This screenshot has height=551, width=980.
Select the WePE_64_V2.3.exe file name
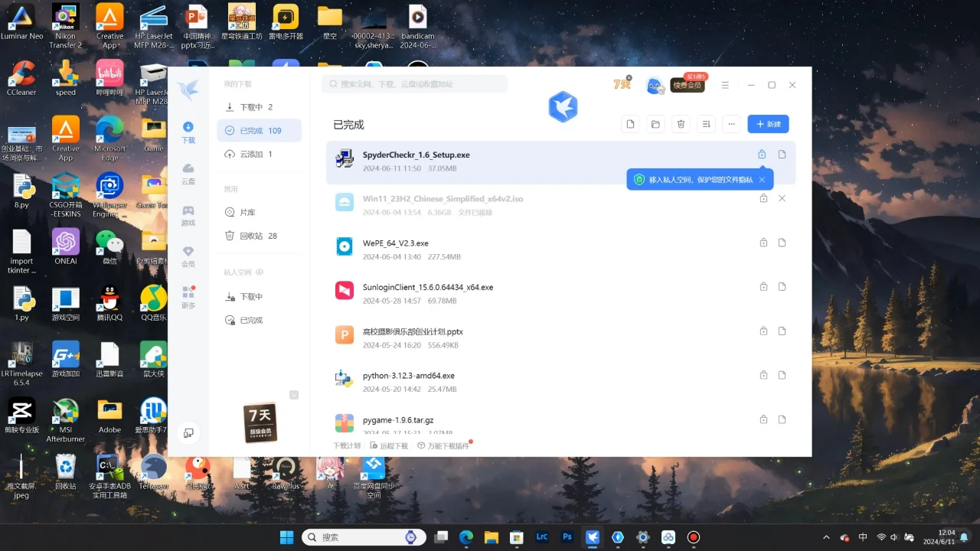(396, 243)
